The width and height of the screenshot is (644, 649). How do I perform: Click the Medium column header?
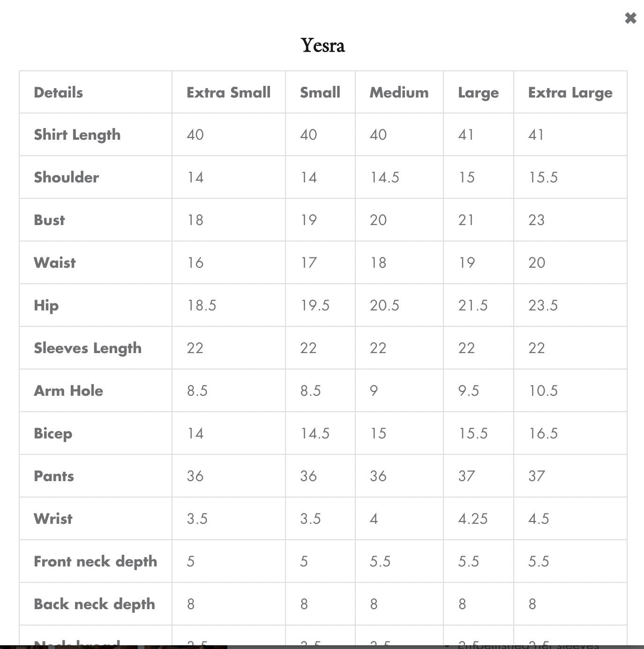point(399,92)
